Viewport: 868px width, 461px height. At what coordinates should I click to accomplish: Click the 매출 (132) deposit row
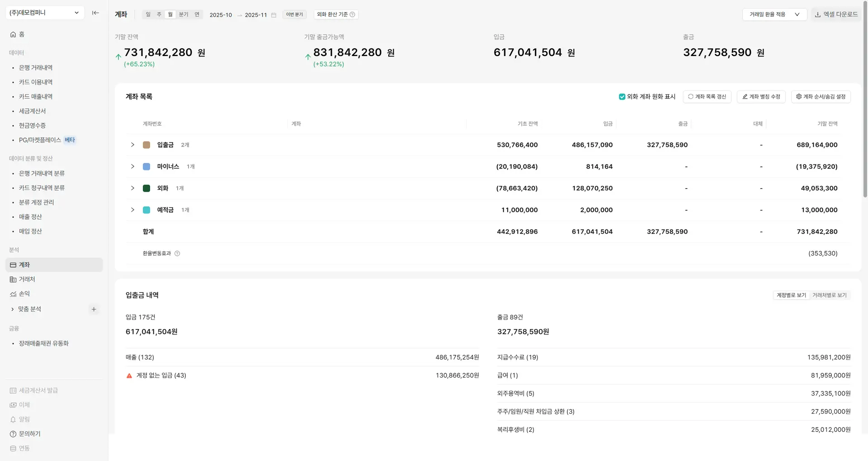coord(302,357)
